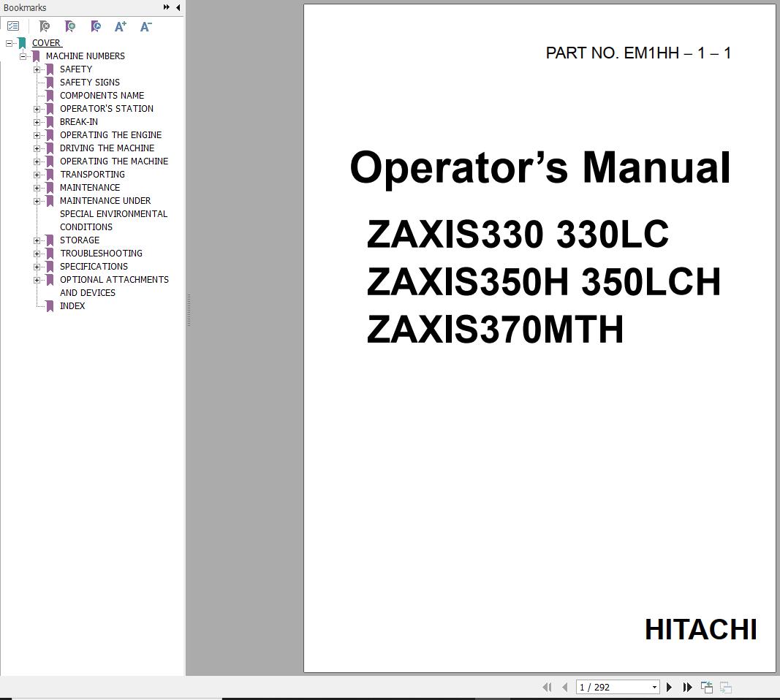Click the INDEX bookmark icon
Image resolution: width=780 pixels, height=700 pixels.
point(50,306)
